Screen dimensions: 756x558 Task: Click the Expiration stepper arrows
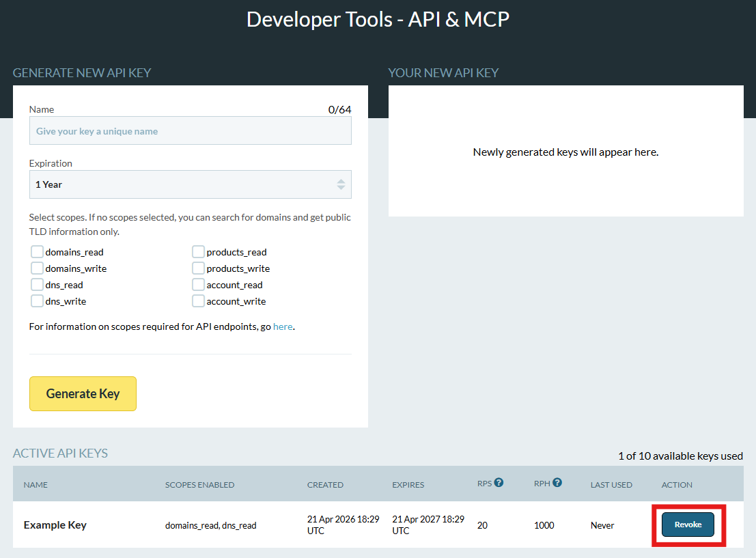pos(341,184)
